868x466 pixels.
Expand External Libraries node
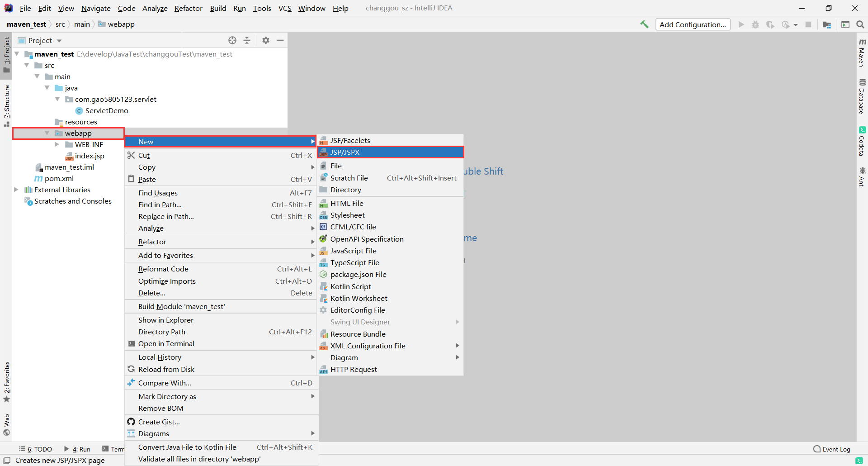point(17,190)
